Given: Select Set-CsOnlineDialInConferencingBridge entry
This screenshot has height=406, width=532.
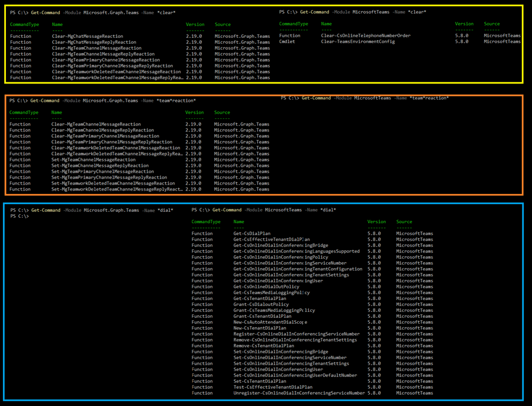Looking at the screenshot, I should click(280, 352).
